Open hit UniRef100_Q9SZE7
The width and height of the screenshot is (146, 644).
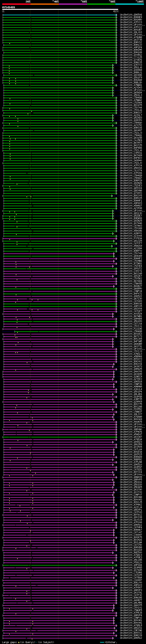(131, 276)
